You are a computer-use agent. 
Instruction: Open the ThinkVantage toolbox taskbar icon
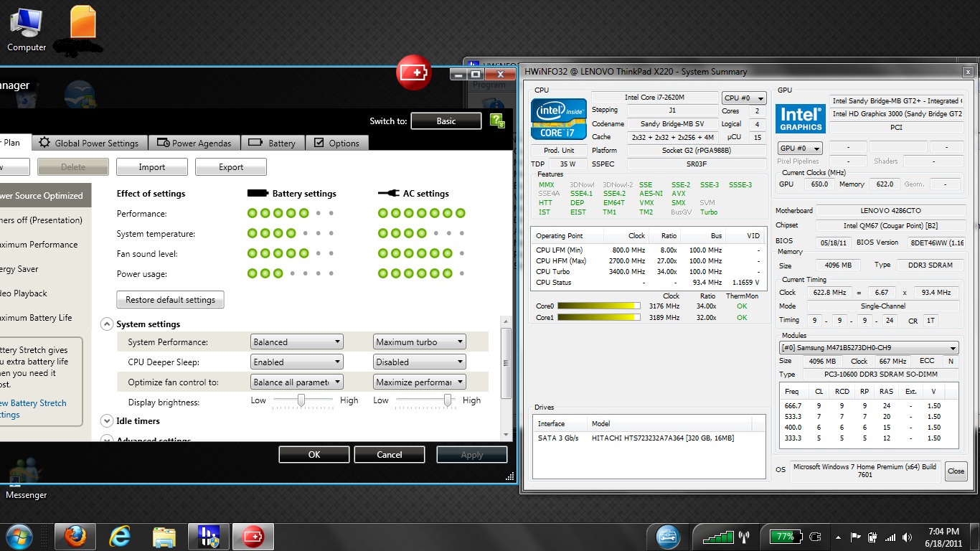pos(668,536)
